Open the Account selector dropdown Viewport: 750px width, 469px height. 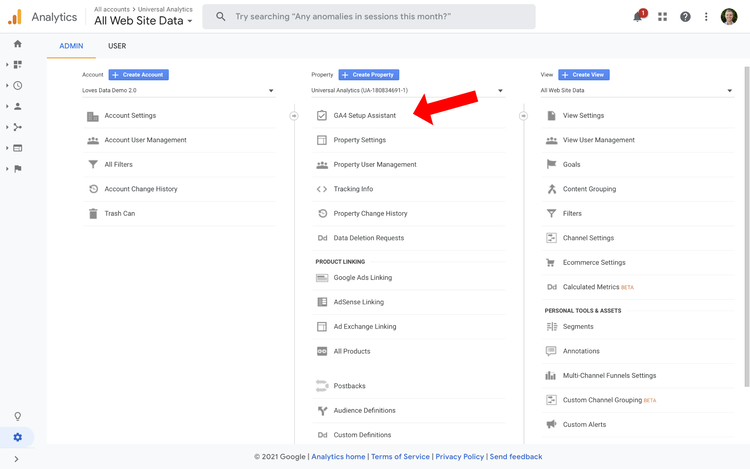[178, 90]
